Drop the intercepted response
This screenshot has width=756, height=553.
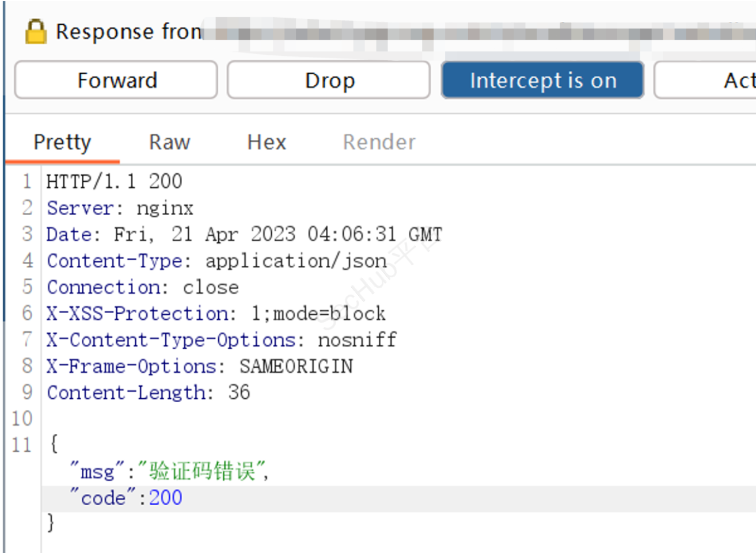[x=329, y=81]
